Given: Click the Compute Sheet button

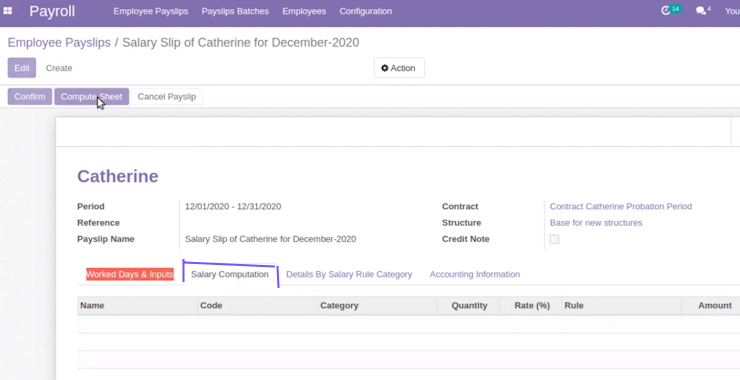Looking at the screenshot, I should tap(92, 96).
